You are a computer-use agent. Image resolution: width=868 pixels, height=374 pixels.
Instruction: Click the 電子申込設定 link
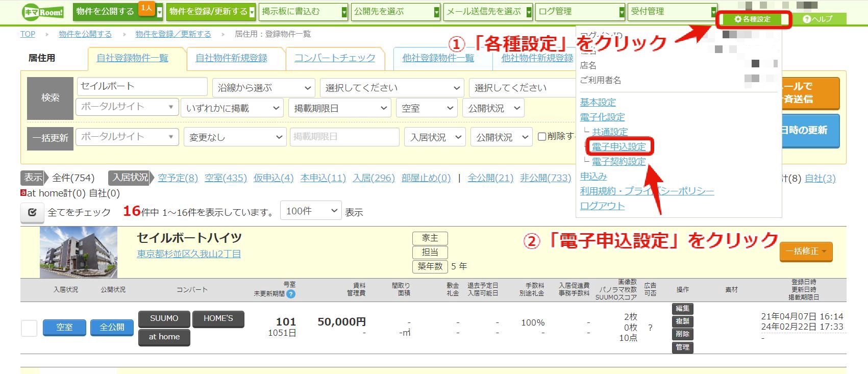tap(619, 147)
